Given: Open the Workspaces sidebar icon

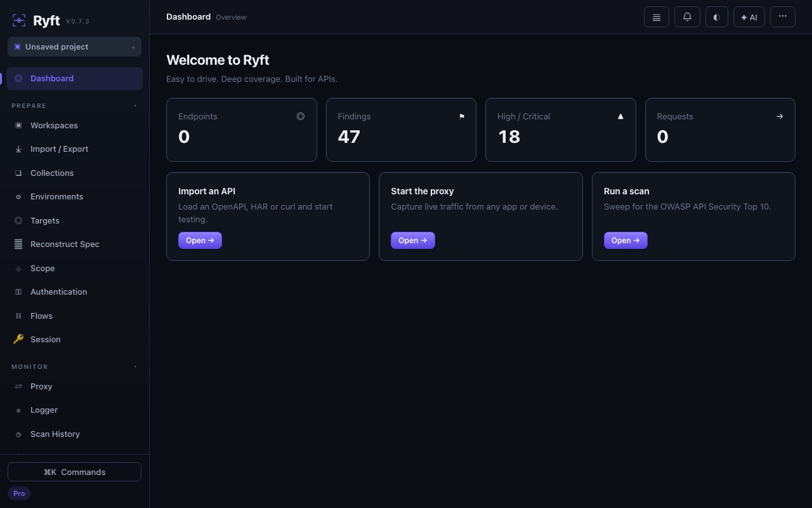Looking at the screenshot, I should 18,126.
